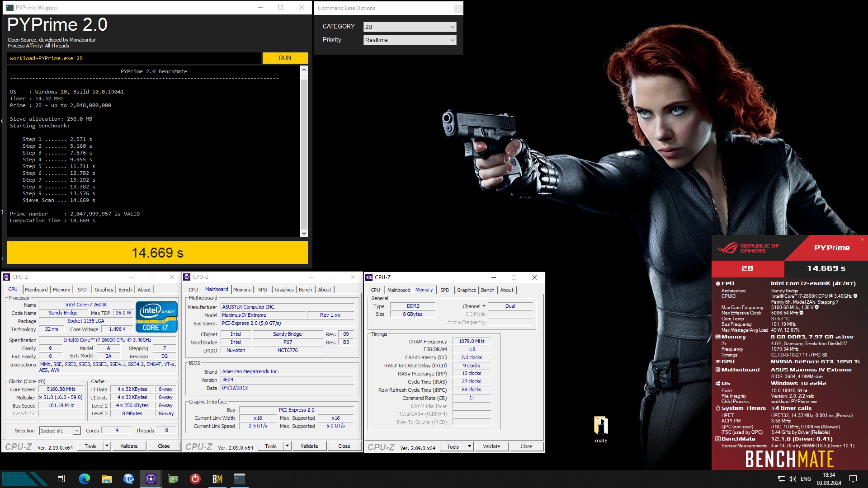Click the Command Rate value 1T
The image size is (868, 488).
point(472,398)
